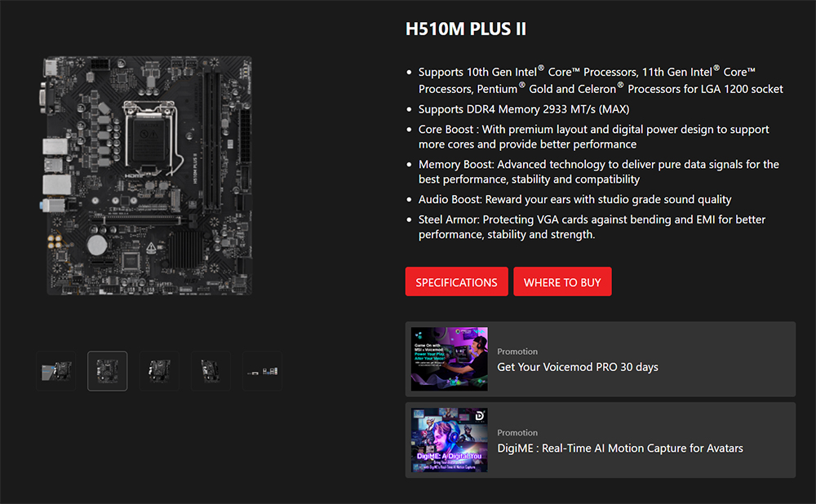Click the WHERE TO BUY button
Screen dimensions: 816x504
click(x=562, y=282)
